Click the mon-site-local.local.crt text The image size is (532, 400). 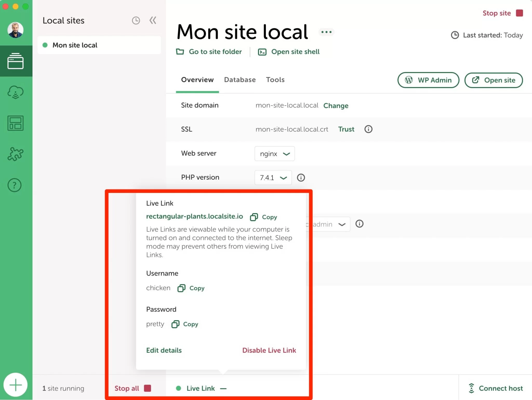[292, 129]
